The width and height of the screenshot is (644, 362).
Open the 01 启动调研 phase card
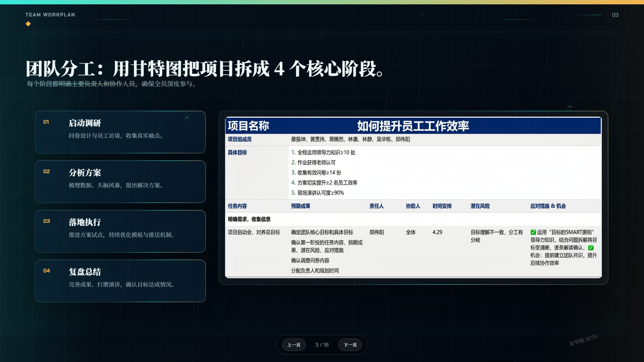120,132
